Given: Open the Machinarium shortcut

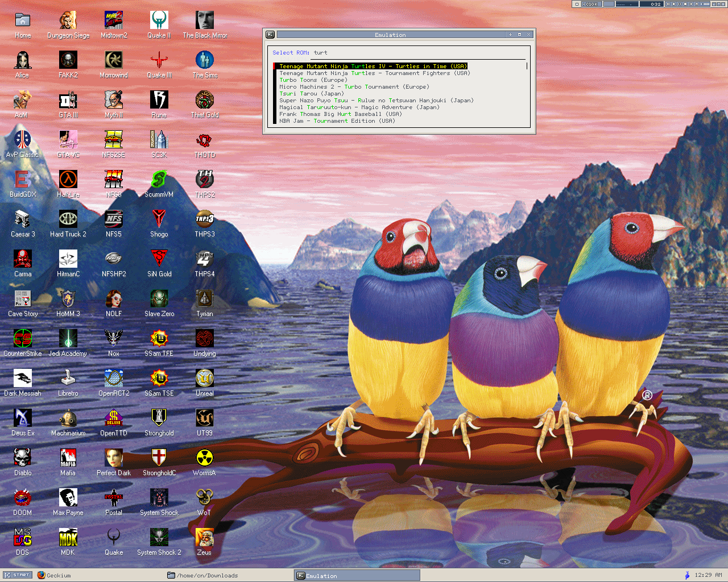Looking at the screenshot, I should [68, 422].
